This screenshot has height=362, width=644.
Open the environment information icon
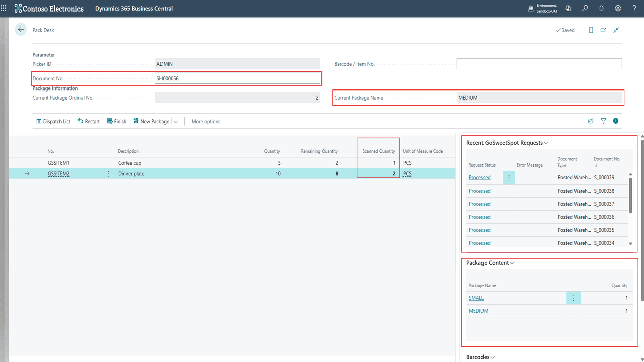click(531, 8)
